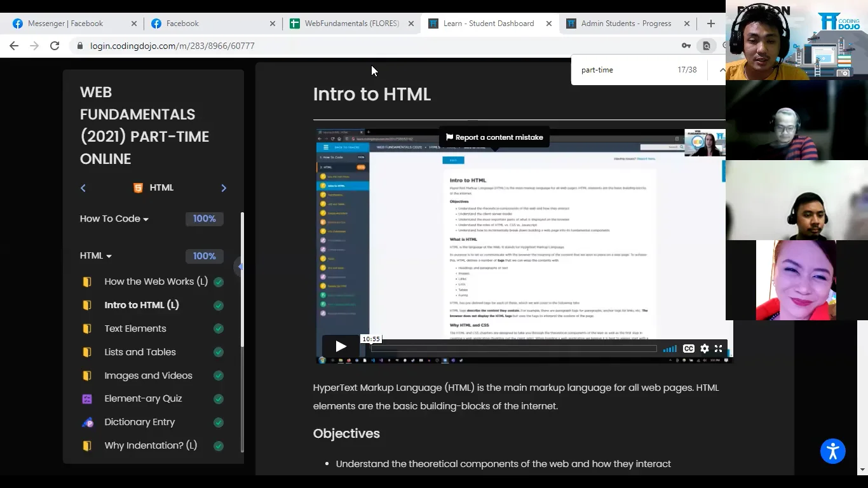Reload the current page

tap(55, 46)
